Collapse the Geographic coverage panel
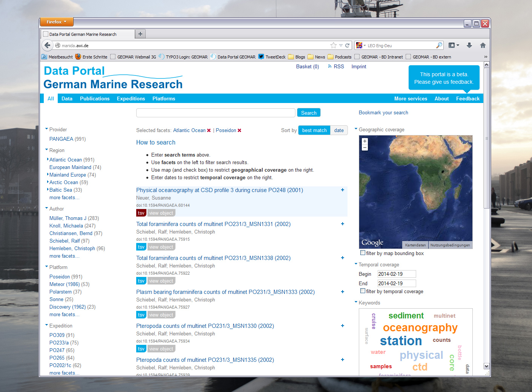Viewport: 532px width, 392px height. (x=356, y=129)
